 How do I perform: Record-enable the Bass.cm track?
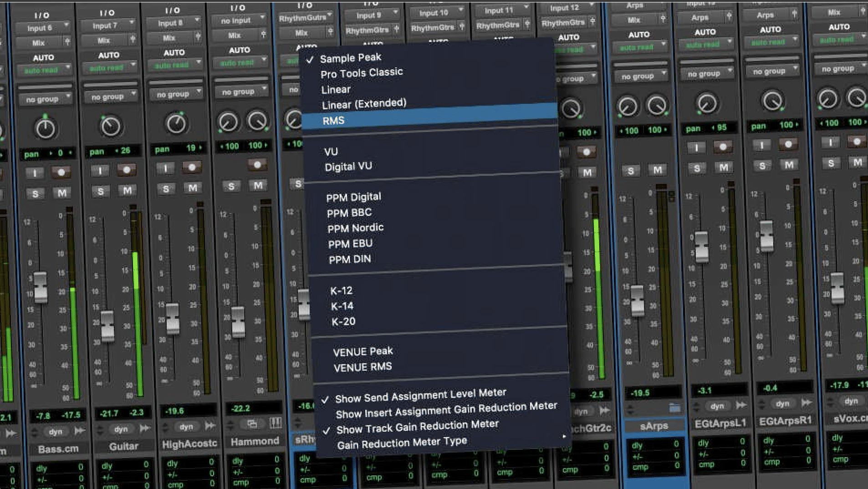pos(61,172)
